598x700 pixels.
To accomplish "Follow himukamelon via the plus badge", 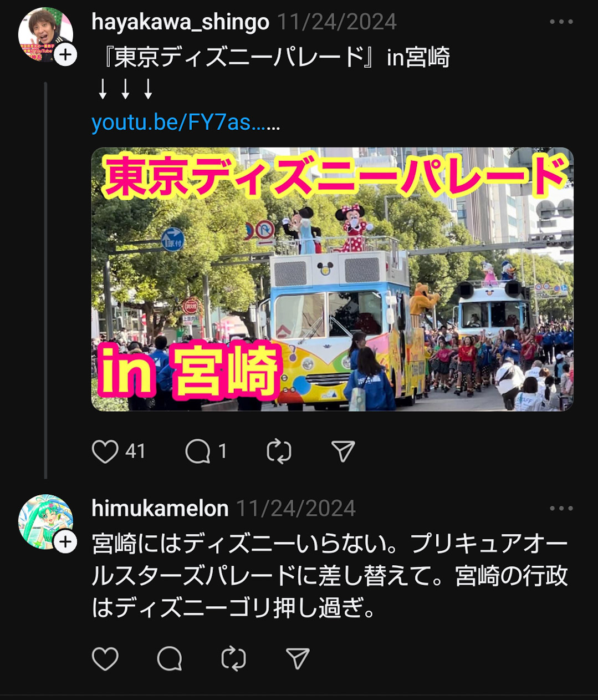I will pyautogui.click(x=65, y=542).
